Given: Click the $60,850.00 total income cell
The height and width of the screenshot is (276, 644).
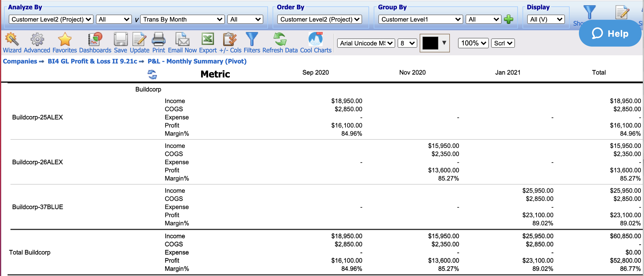Looking at the screenshot, I should [x=625, y=236].
